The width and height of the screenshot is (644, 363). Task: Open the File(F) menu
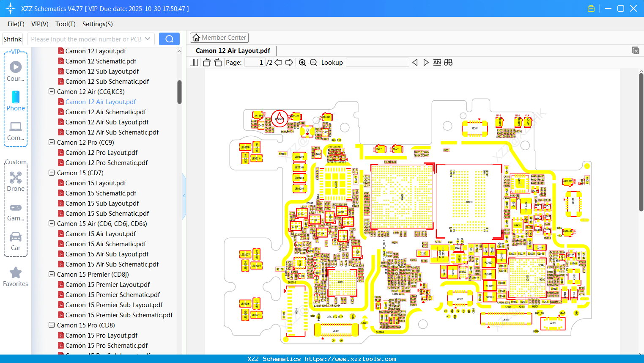(x=16, y=24)
